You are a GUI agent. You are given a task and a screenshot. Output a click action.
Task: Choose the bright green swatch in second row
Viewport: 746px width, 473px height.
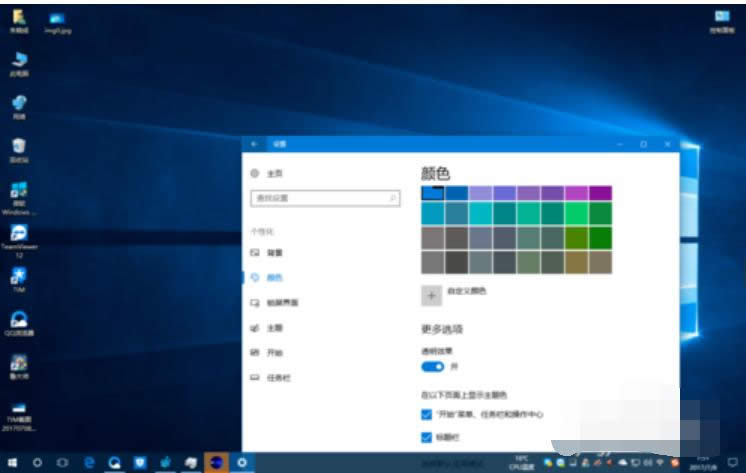[576, 214]
